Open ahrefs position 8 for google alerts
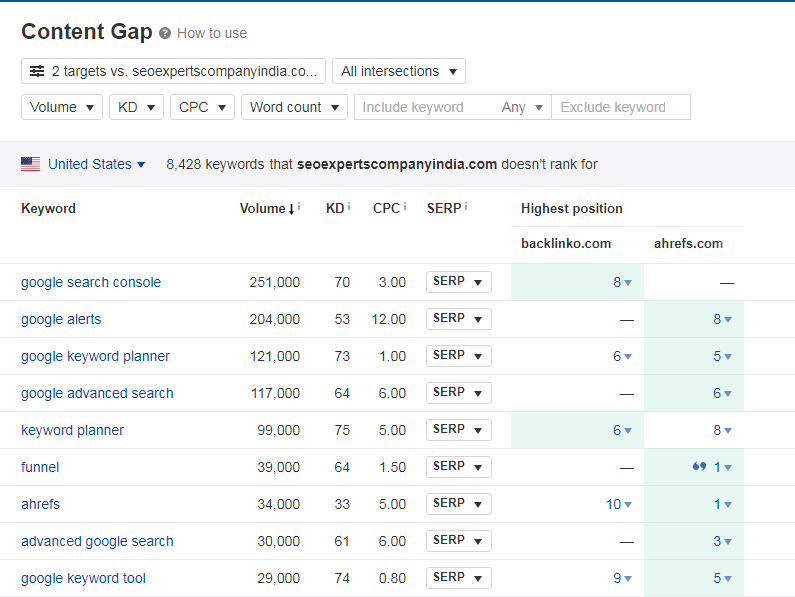 (722, 319)
